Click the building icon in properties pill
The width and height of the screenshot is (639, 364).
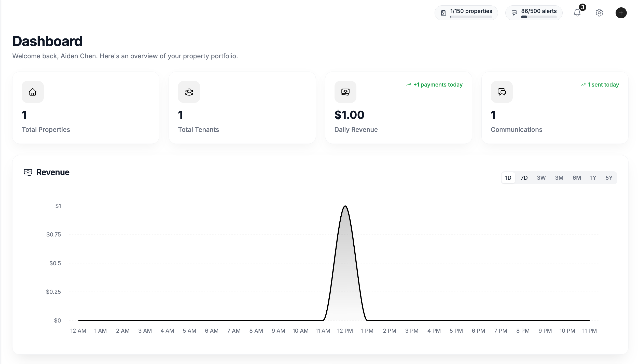(x=443, y=13)
